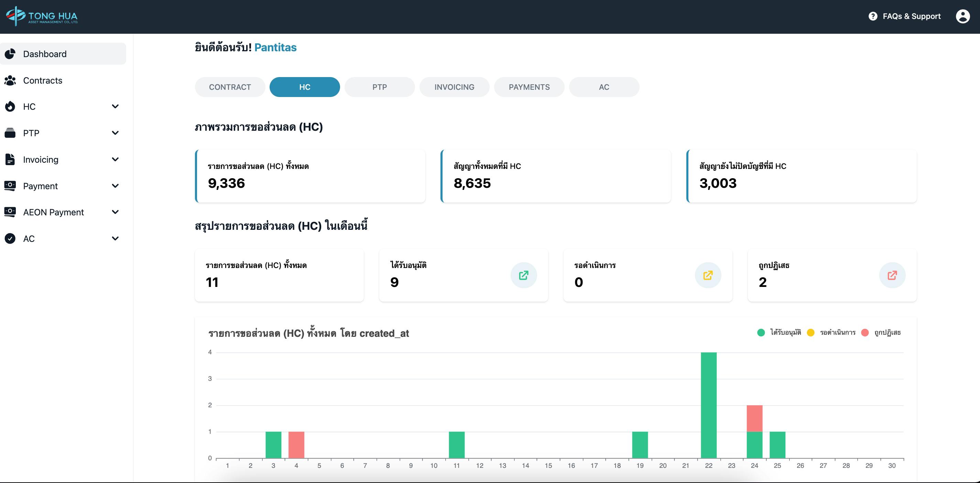This screenshot has height=483, width=980.
Task: Open the user account avatar menu
Action: (x=962, y=17)
